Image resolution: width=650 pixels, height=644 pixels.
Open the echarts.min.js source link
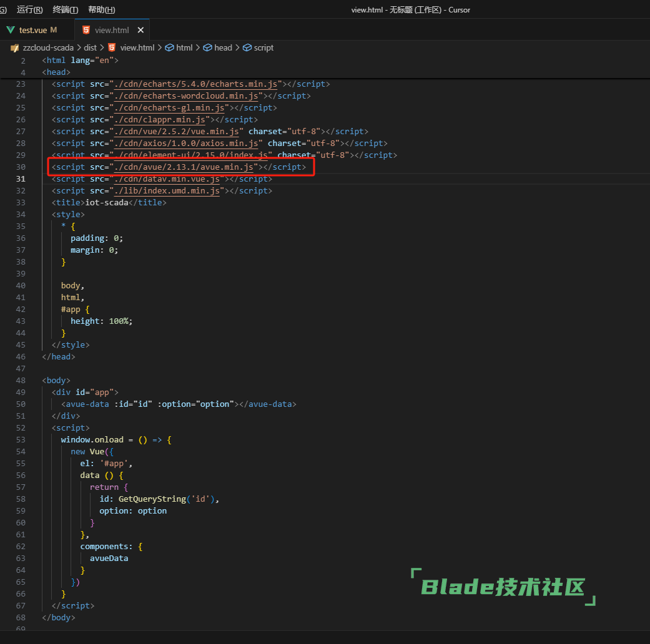(195, 84)
